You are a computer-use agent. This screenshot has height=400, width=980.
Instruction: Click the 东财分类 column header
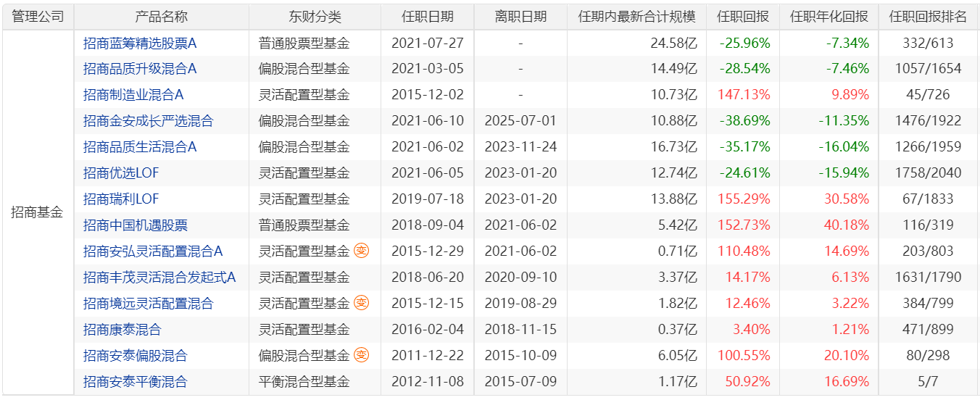point(315,17)
